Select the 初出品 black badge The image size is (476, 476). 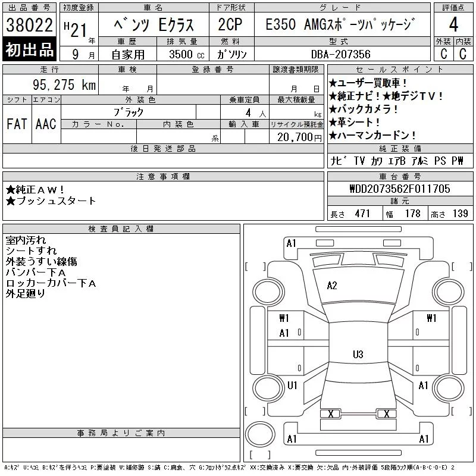coord(29,49)
